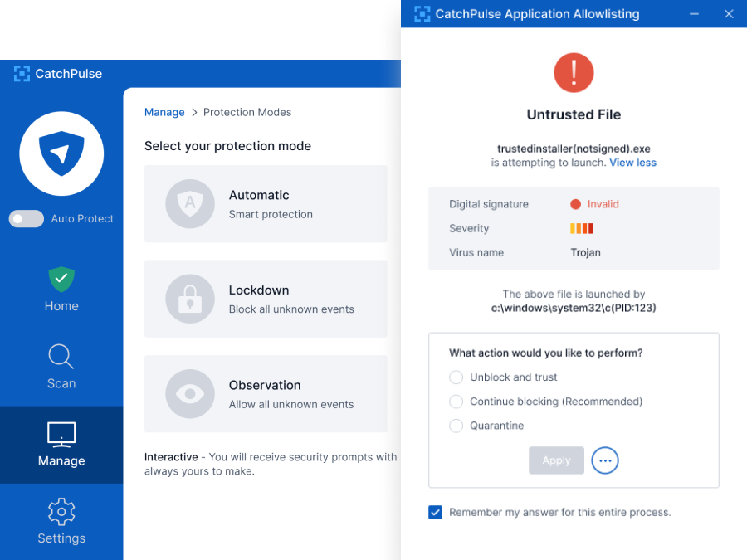Click the CatchPulse shield logo

[x=61, y=154]
